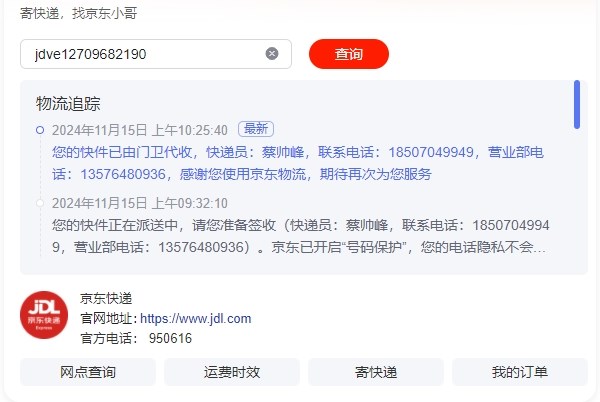The height and width of the screenshot is (402, 600).
Task: Click the 派送中 delivery status message
Action: click(x=301, y=236)
